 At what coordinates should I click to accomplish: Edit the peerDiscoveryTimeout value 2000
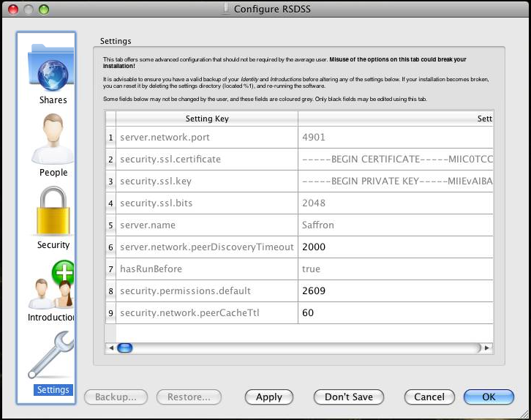(x=395, y=247)
